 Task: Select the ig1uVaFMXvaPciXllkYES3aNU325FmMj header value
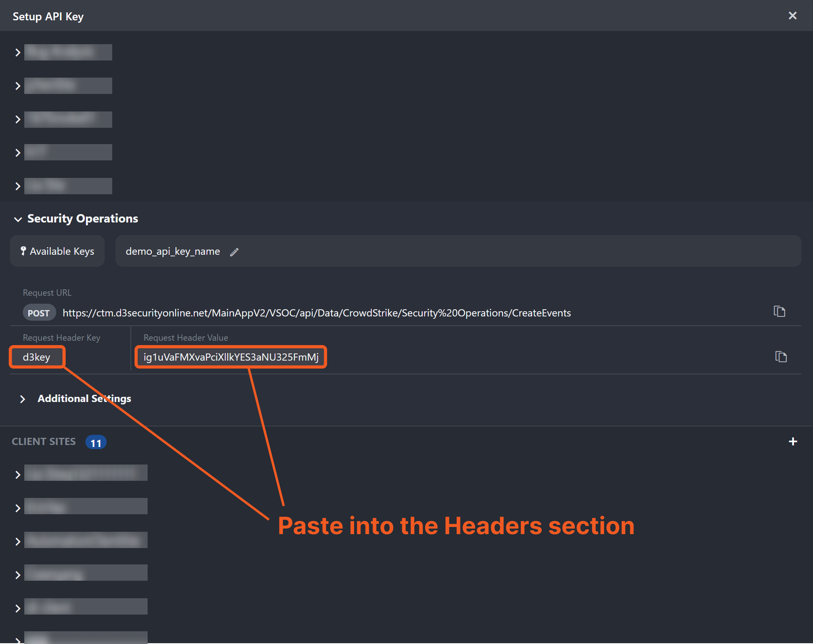[x=231, y=357]
